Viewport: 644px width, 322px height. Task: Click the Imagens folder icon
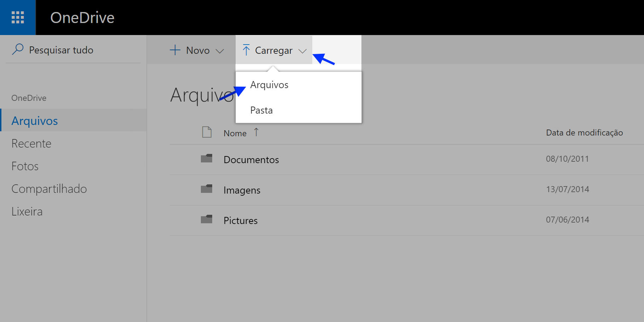207,189
